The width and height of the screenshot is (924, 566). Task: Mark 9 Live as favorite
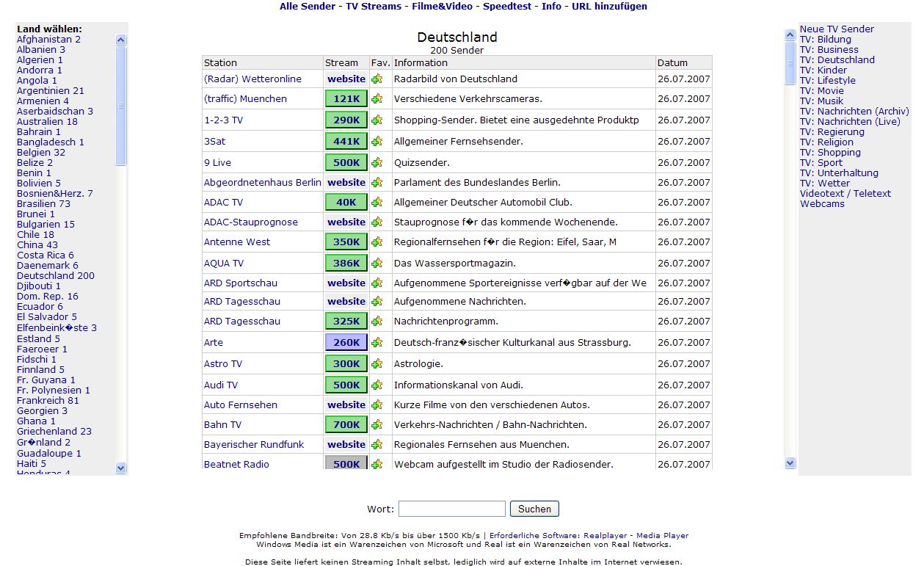tap(377, 163)
